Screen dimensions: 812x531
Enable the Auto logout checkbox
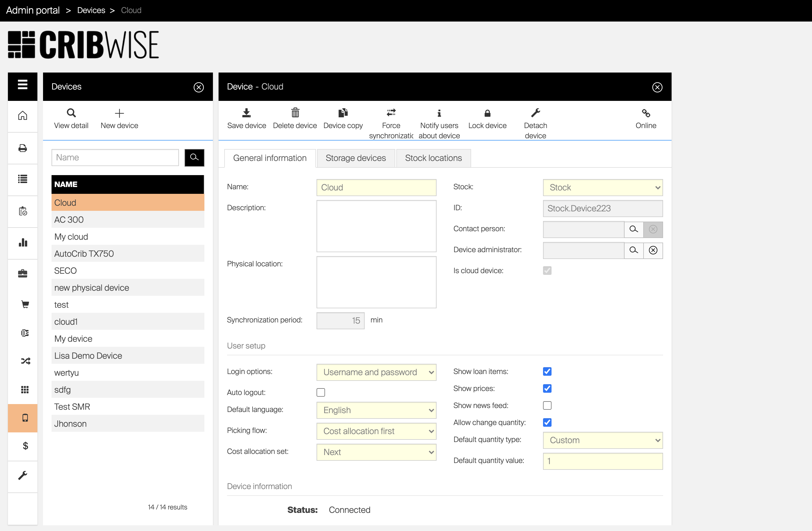click(x=321, y=392)
